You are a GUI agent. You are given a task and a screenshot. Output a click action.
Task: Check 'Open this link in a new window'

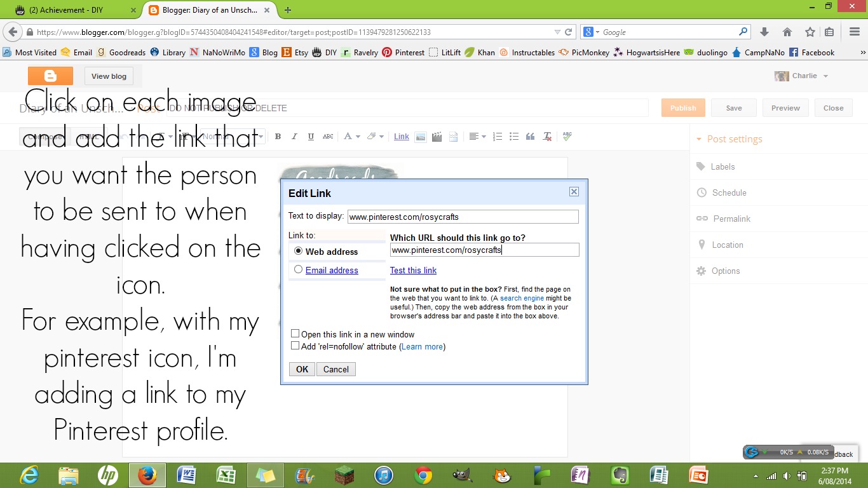[x=295, y=334]
